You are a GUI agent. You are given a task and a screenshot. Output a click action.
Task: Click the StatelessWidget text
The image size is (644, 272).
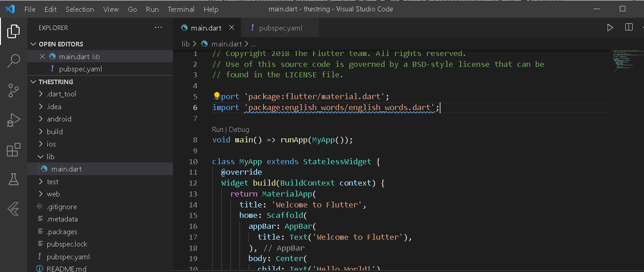tap(337, 161)
